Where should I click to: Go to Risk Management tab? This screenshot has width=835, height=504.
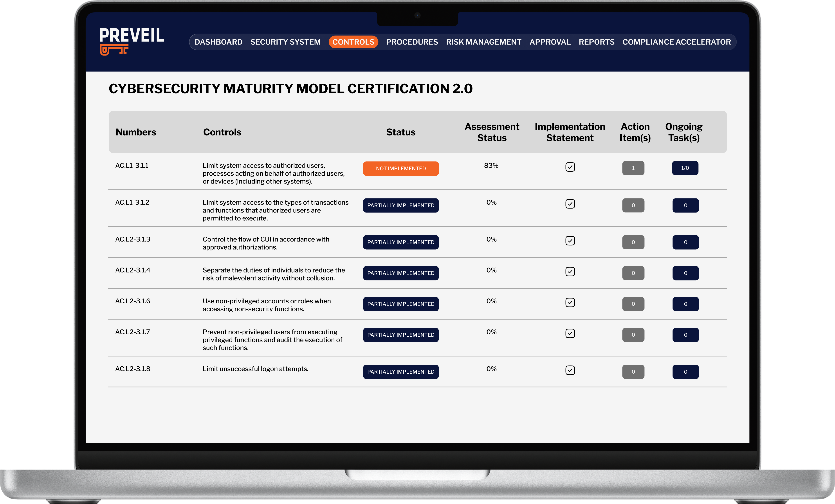tap(483, 42)
